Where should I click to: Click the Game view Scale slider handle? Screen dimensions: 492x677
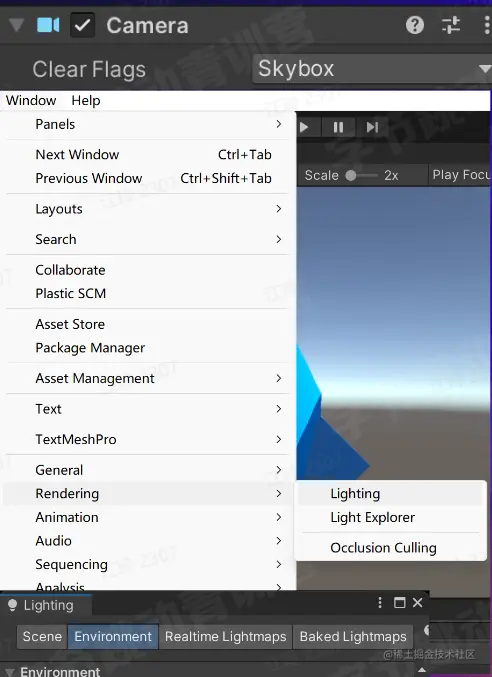[x=351, y=175]
